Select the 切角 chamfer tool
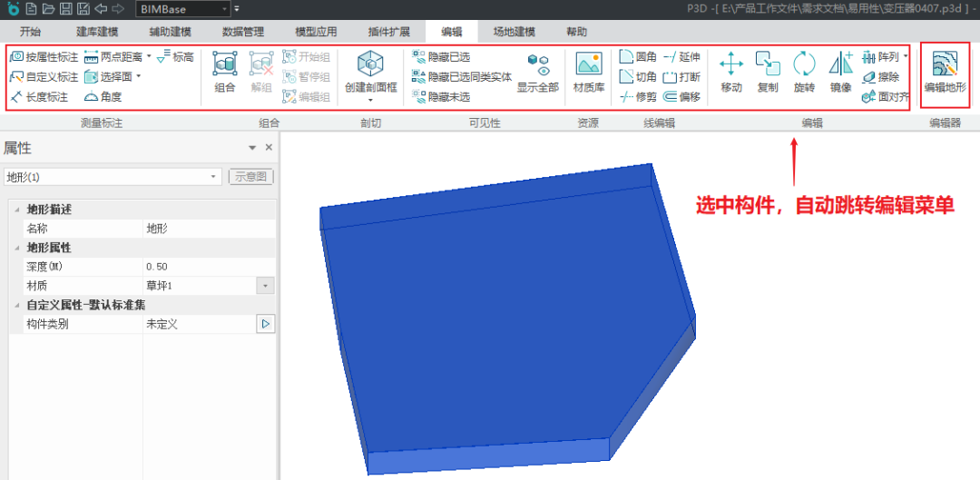 point(638,77)
